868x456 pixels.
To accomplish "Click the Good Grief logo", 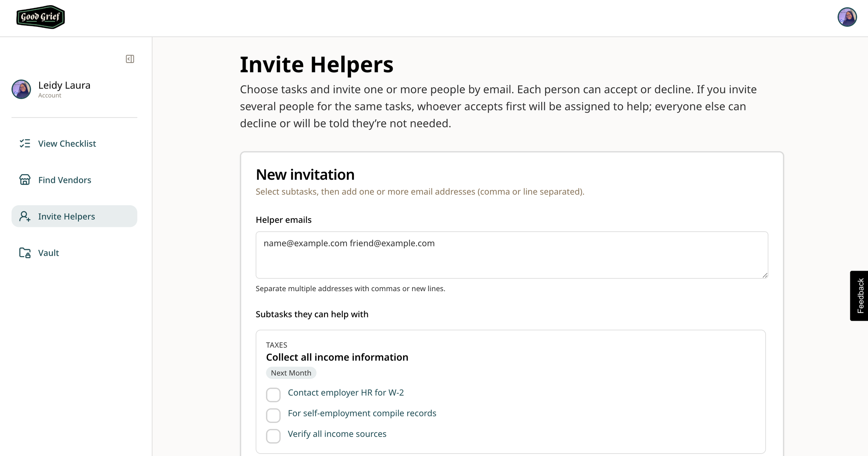I will [41, 17].
